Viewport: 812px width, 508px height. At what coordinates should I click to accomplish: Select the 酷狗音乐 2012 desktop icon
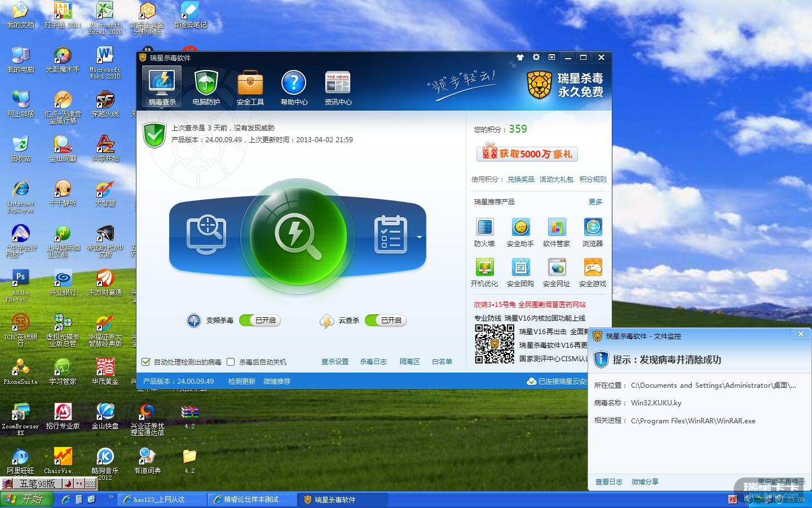click(x=105, y=463)
